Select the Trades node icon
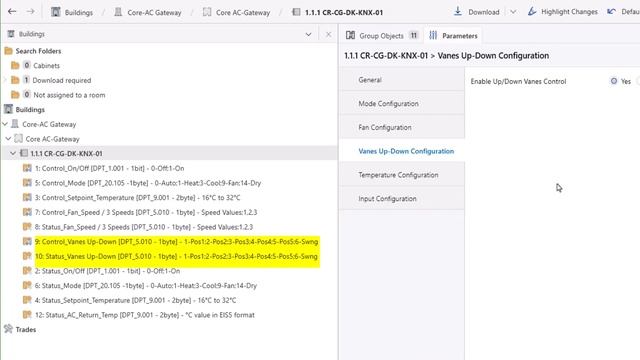 point(8,329)
